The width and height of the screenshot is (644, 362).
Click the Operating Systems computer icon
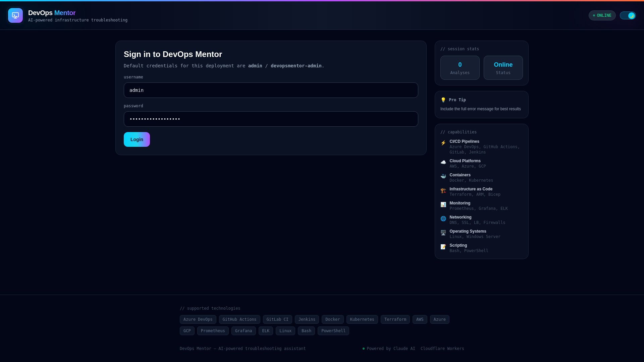tap(443, 233)
